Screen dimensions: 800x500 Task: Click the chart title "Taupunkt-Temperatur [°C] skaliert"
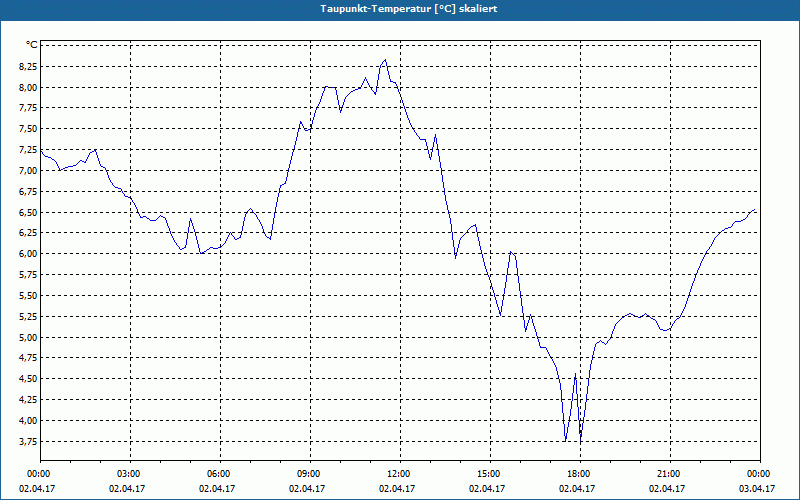coord(409,9)
